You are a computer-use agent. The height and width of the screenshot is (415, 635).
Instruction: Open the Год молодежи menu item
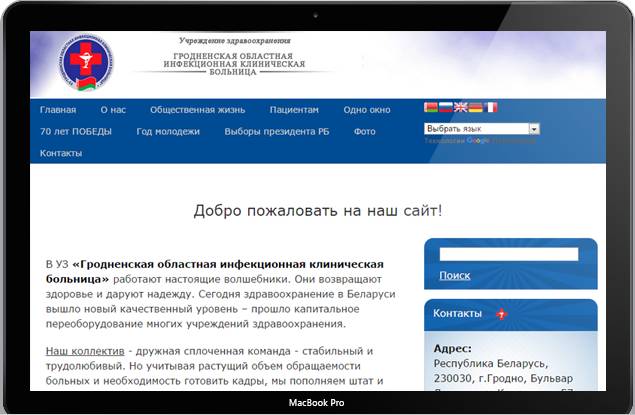click(168, 132)
